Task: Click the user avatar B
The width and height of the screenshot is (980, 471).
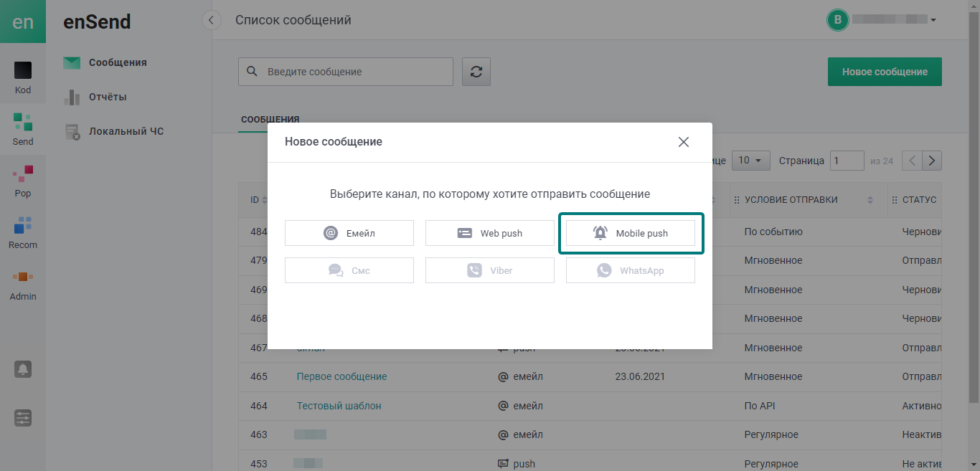Action: point(837,20)
